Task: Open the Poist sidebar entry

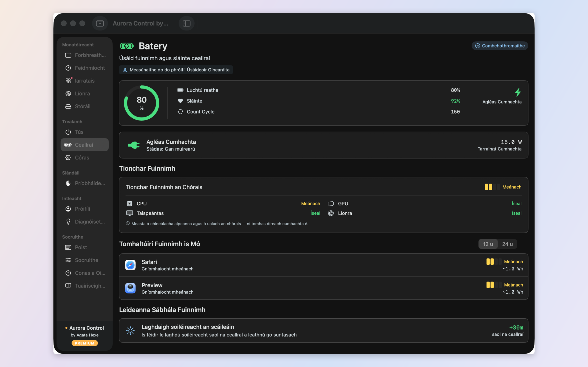Action: (x=85, y=247)
